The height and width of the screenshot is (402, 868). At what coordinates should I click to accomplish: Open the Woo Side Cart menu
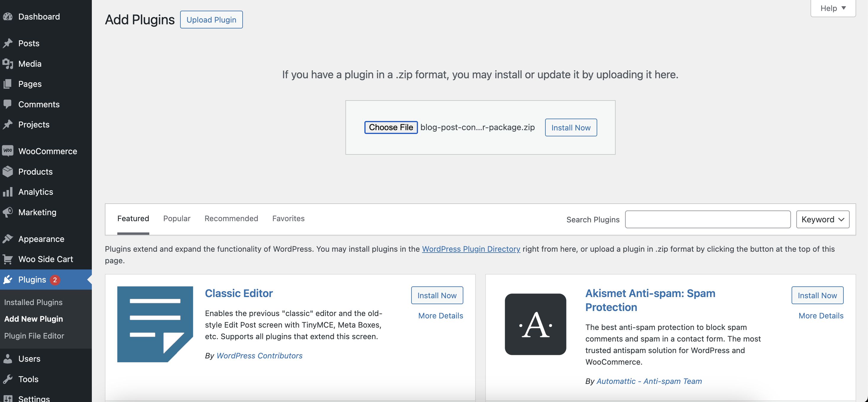point(46,259)
